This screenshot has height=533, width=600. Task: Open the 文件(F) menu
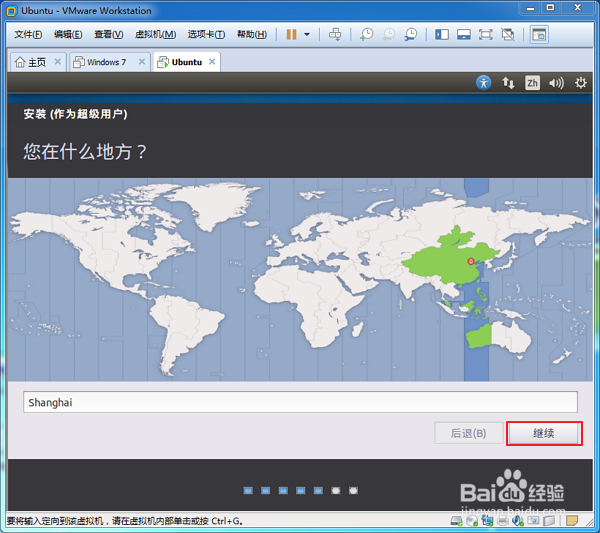(x=28, y=34)
